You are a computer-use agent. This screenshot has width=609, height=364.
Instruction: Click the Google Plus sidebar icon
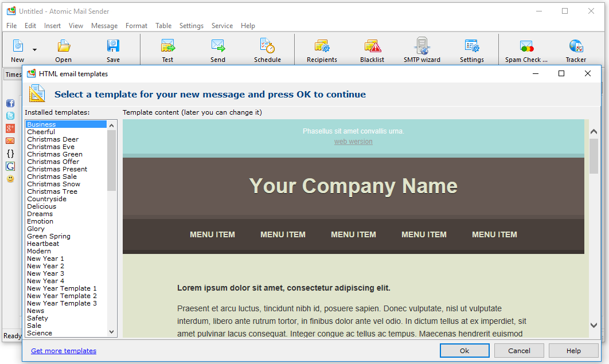[x=10, y=128]
